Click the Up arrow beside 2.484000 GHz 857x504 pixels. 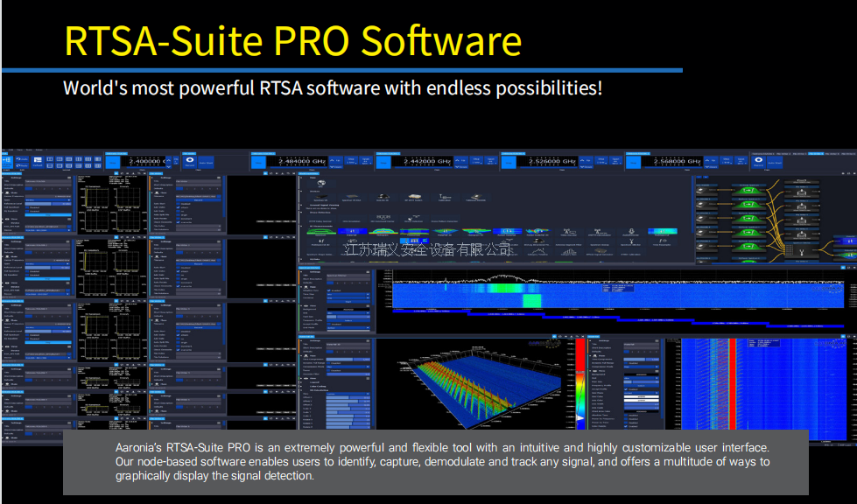pyautogui.click(x=334, y=160)
